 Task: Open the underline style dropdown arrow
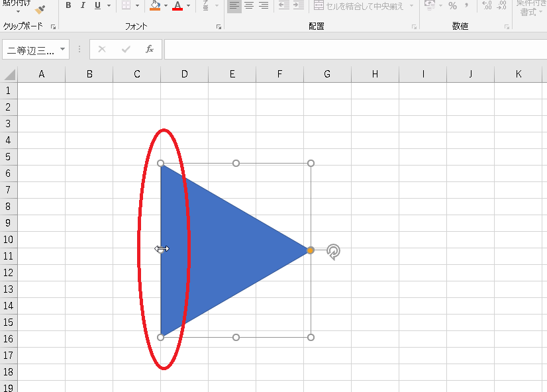pos(109,5)
